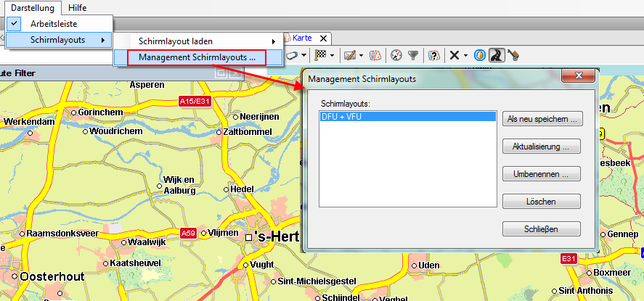This screenshot has width=644, height=301.
Task: Click the orange cone in blue circle icon
Action: click(x=480, y=55)
